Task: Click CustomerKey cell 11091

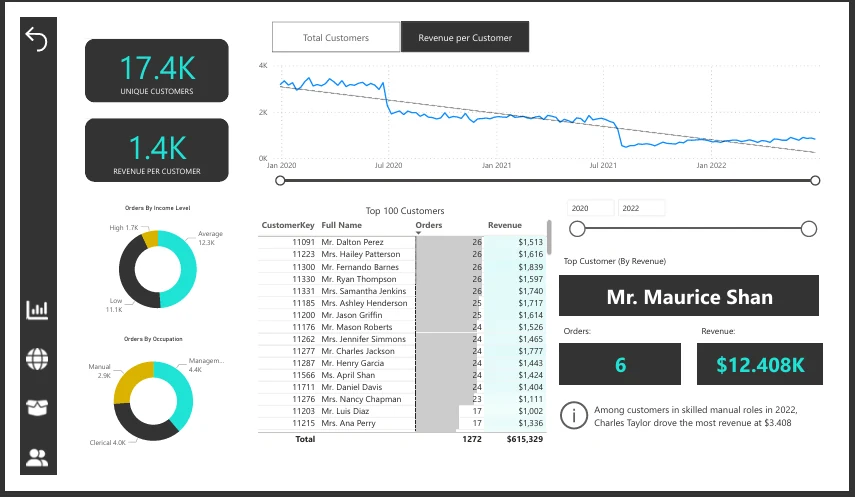Action: click(303, 242)
